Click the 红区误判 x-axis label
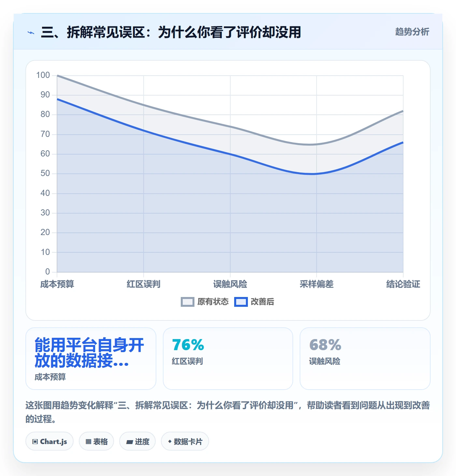Viewport: 456px width, 476px height. (144, 284)
